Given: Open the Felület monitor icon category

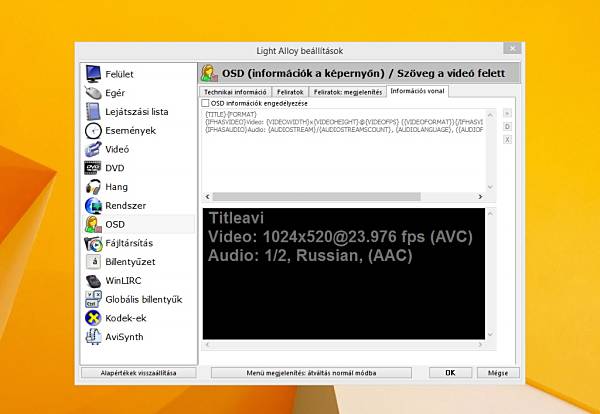Looking at the screenshot, I should click(x=93, y=74).
